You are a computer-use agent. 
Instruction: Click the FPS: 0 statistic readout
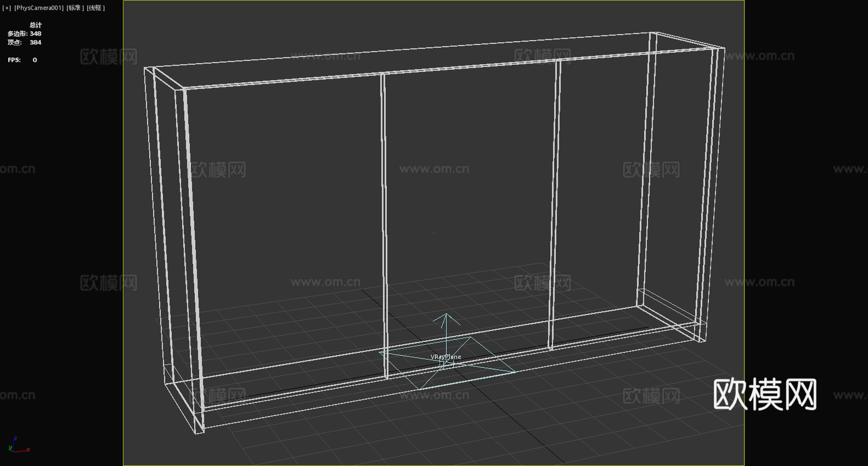pos(22,60)
